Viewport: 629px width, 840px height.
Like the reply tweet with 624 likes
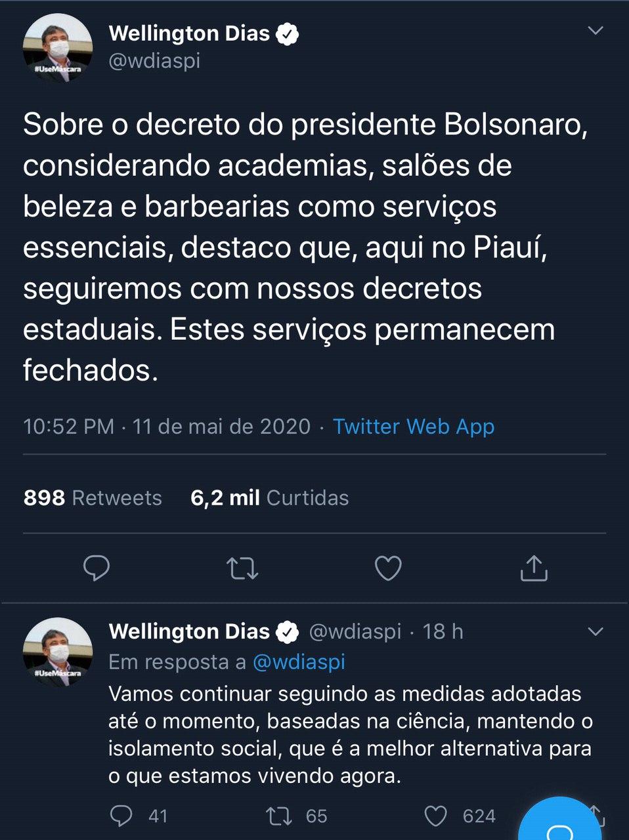(436, 816)
